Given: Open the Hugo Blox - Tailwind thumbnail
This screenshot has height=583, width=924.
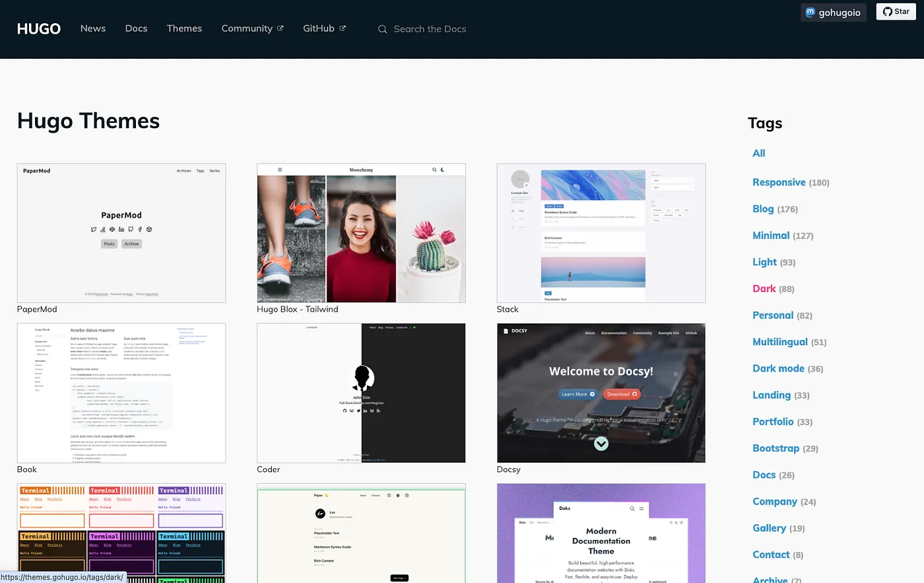Looking at the screenshot, I should click(361, 233).
